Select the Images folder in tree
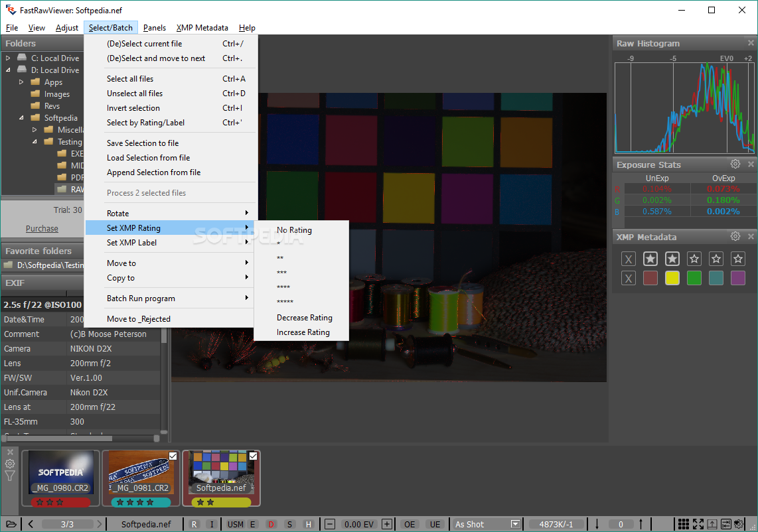The width and height of the screenshot is (758, 532). point(57,94)
